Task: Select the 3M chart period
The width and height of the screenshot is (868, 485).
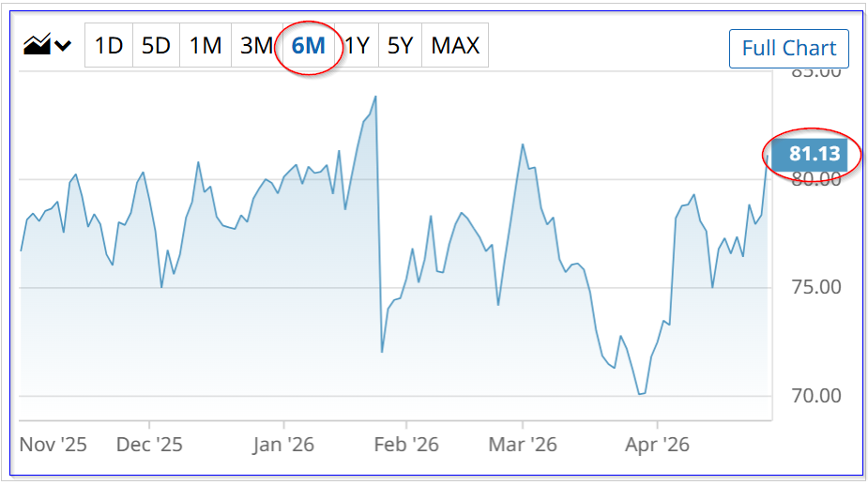Action: [x=256, y=45]
